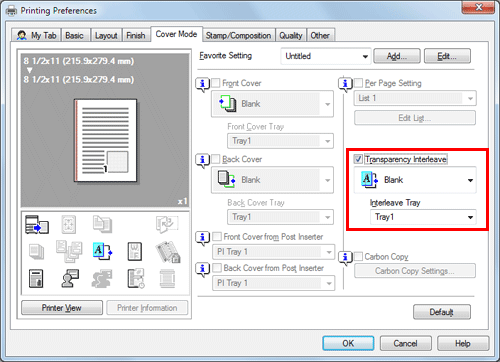Open the Favorite Setting dropdown showing Untitled
The height and width of the screenshot is (362, 500).
pos(326,56)
